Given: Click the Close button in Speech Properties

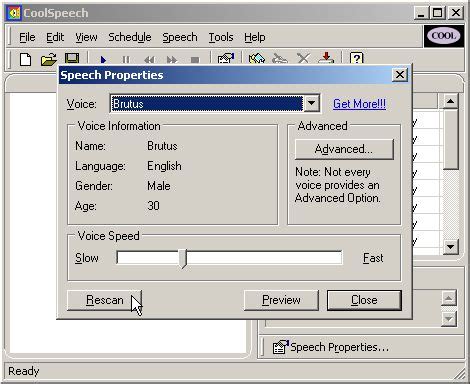Looking at the screenshot, I should [x=364, y=300].
